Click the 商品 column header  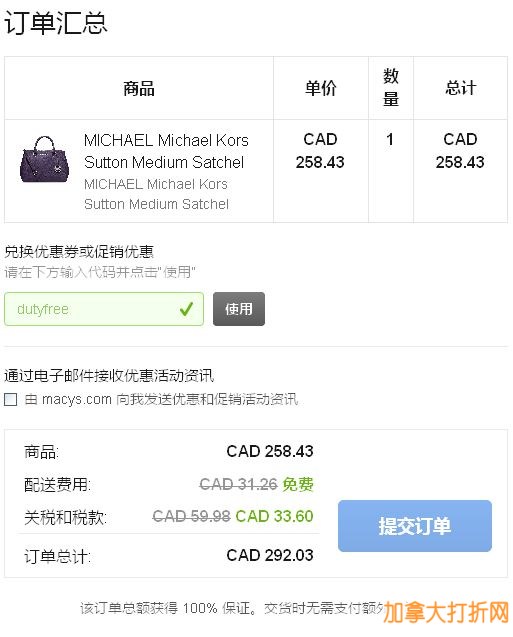coord(139,89)
